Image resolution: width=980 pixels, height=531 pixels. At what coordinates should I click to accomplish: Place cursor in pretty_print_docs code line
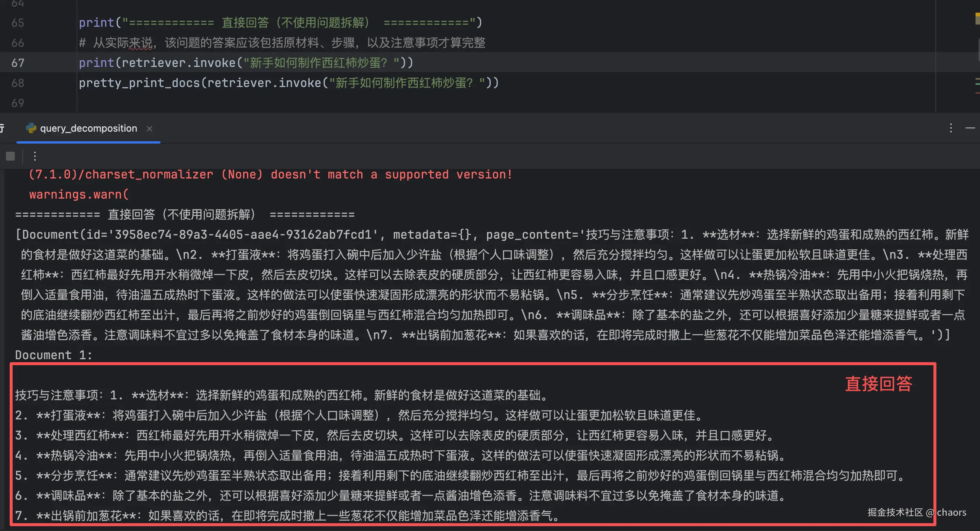coord(288,83)
